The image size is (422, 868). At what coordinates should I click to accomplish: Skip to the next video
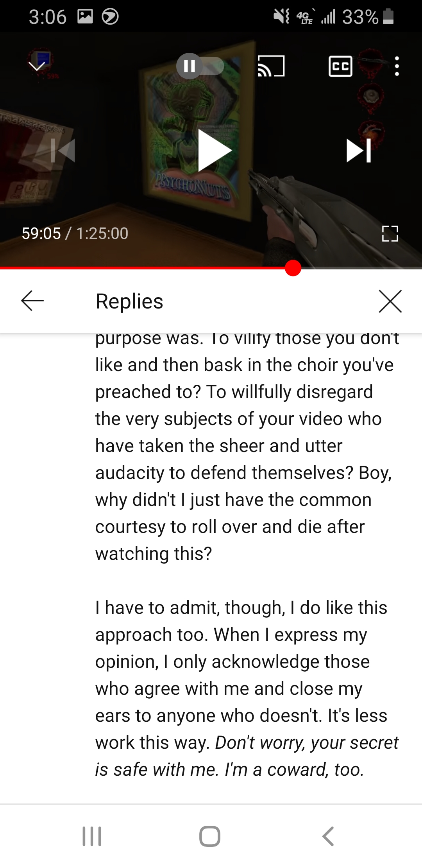click(x=359, y=151)
